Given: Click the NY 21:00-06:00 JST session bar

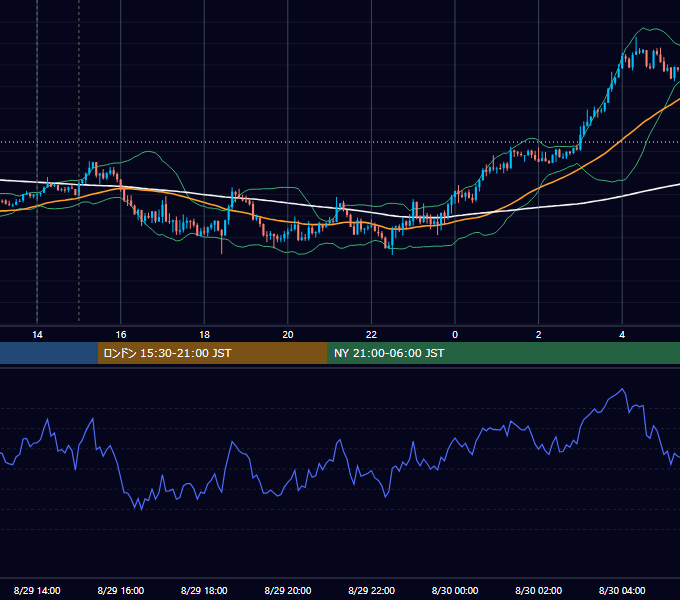Looking at the screenshot, I should tap(503, 353).
